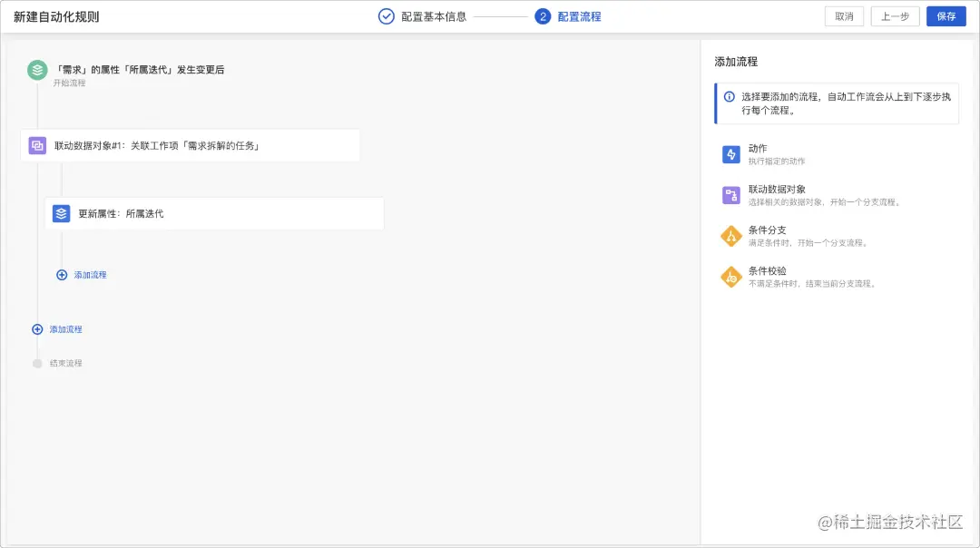Save the rule with 保存 button
The width and height of the screenshot is (980, 548).
[946, 16]
